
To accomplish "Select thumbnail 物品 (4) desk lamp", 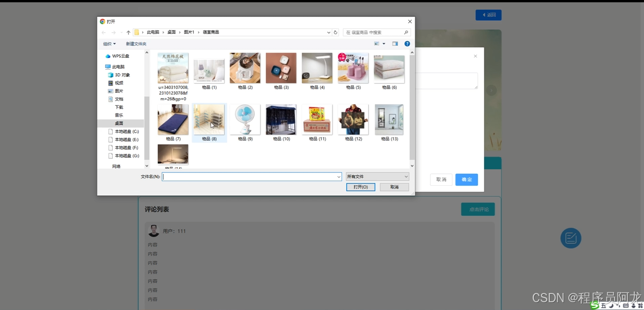I will click(x=317, y=72).
